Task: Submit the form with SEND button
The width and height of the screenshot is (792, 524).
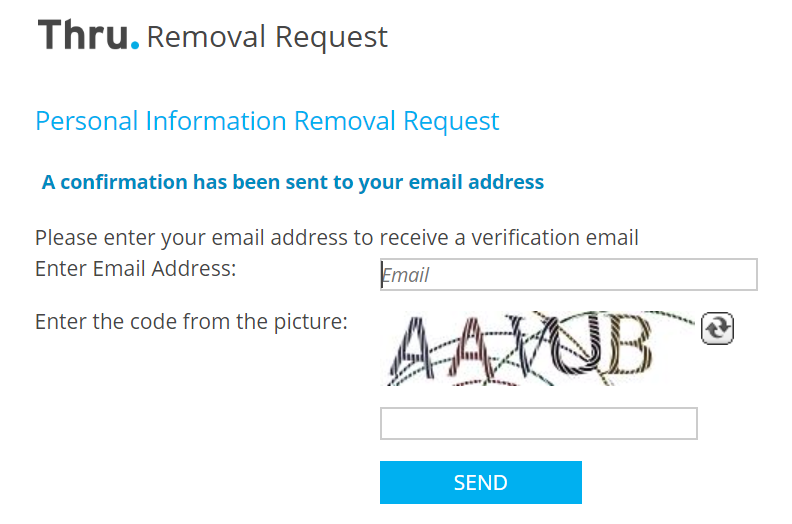Action: pyautogui.click(x=481, y=482)
